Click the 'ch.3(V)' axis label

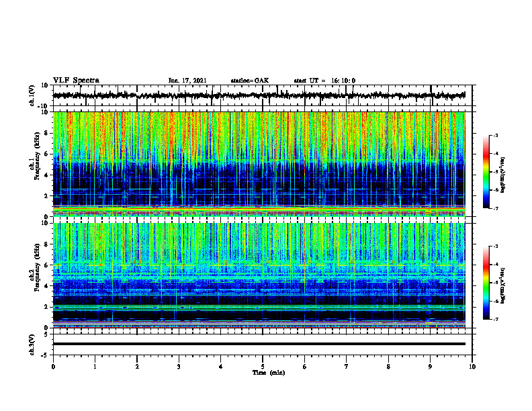32,345
